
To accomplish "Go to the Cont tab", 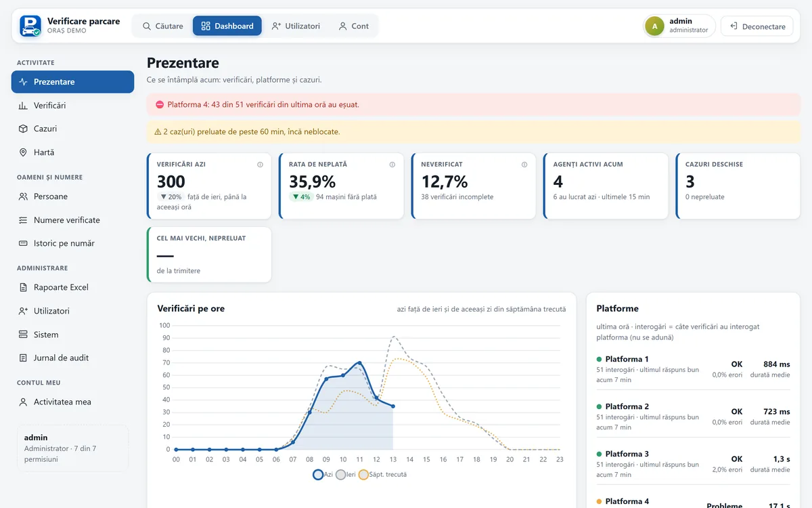I will 354,26.
